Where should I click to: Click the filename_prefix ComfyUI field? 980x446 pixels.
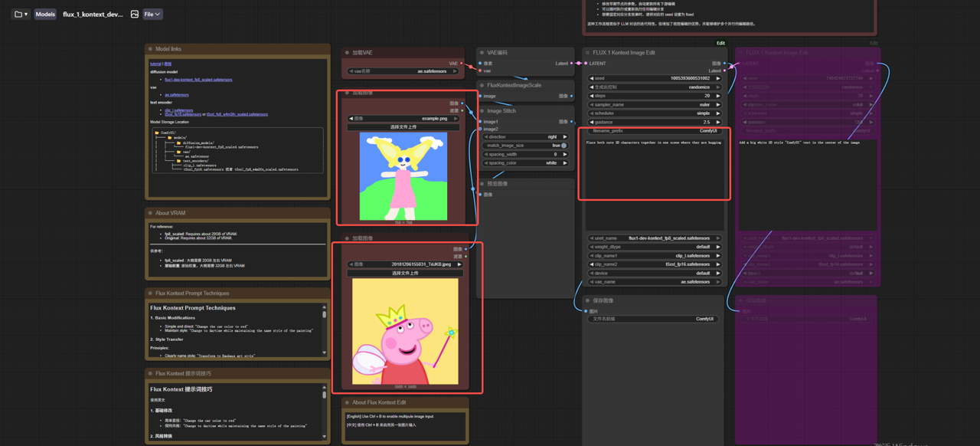point(655,131)
